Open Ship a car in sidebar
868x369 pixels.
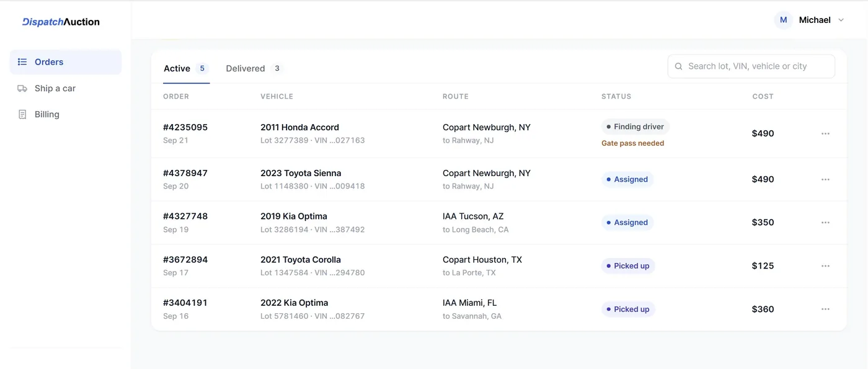[66, 88]
